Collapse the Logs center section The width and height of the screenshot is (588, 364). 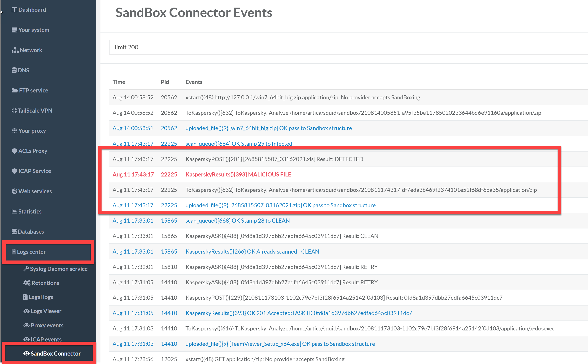31,252
